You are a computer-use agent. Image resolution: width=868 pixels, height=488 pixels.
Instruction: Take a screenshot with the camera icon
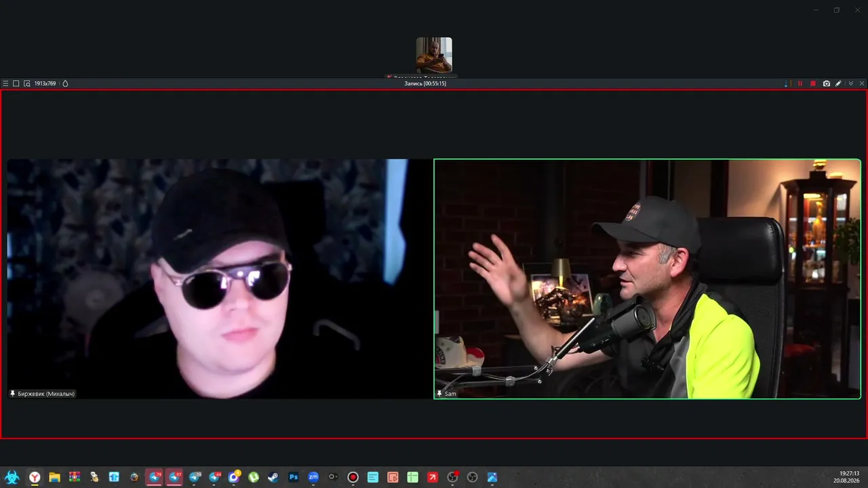click(827, 83)
